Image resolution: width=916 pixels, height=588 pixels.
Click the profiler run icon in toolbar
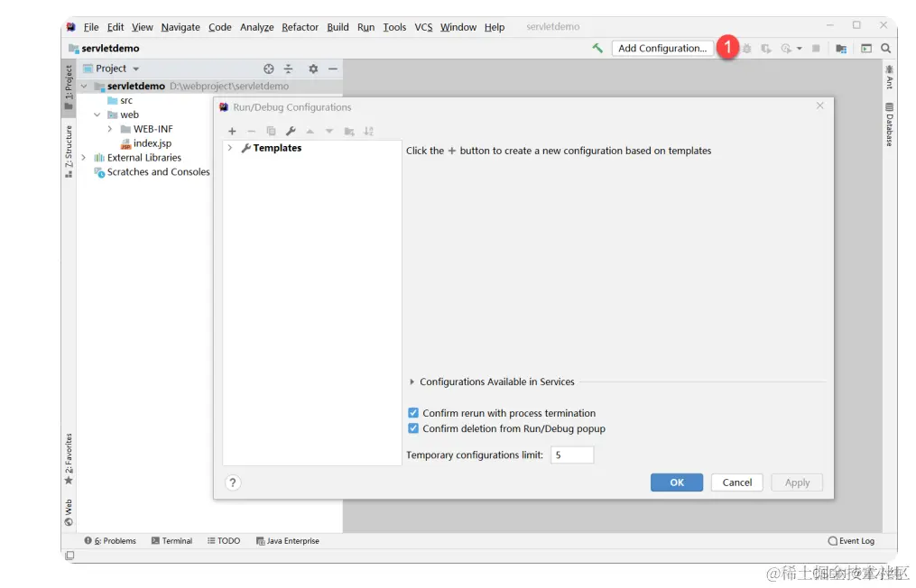tap(786, 49)
